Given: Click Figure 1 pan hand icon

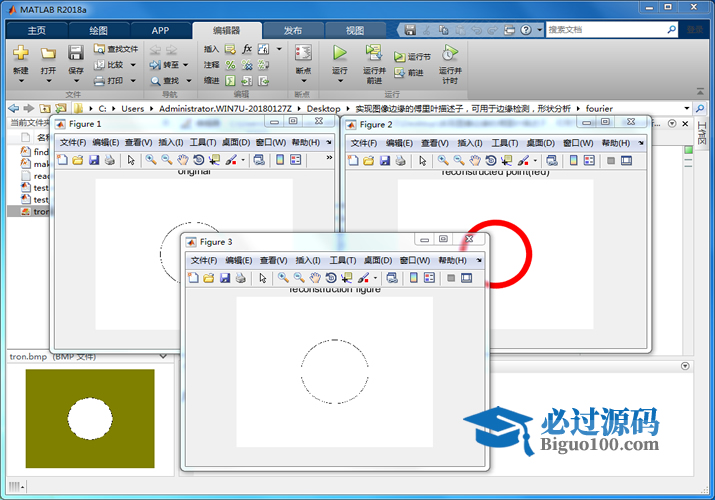Looking at the screenshot, I should click(x=182, y=160).
